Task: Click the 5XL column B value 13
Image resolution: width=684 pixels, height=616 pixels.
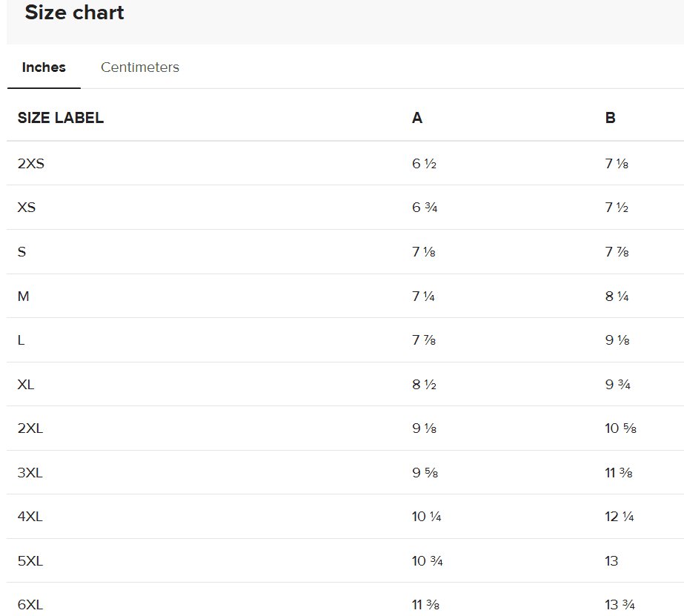Action: click(611, 561)
